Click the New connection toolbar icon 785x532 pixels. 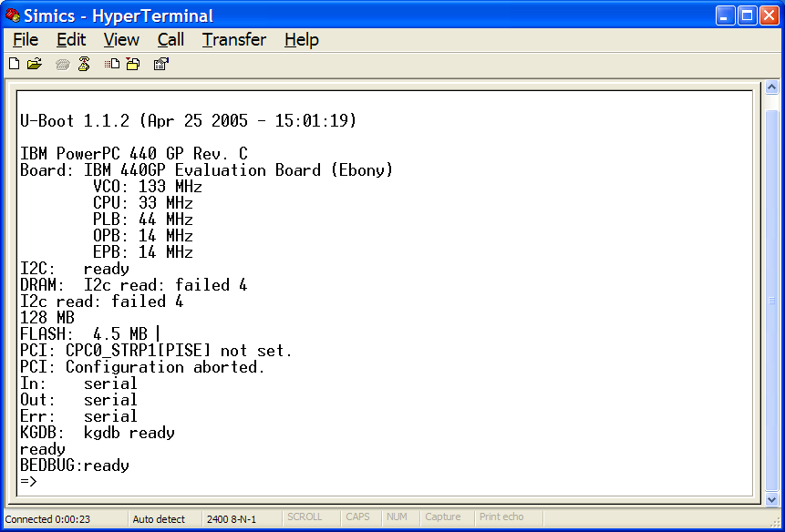[15, 64]
